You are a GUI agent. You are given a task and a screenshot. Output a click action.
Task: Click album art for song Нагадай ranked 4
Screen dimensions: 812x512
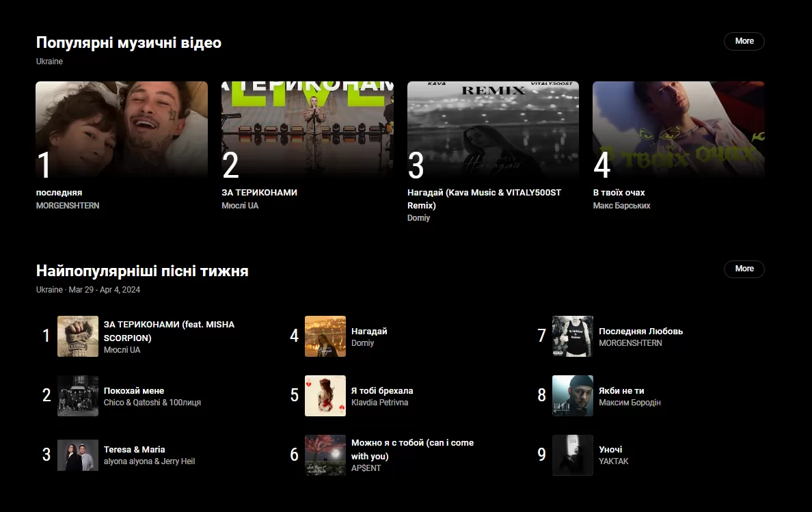pos(325,336)
